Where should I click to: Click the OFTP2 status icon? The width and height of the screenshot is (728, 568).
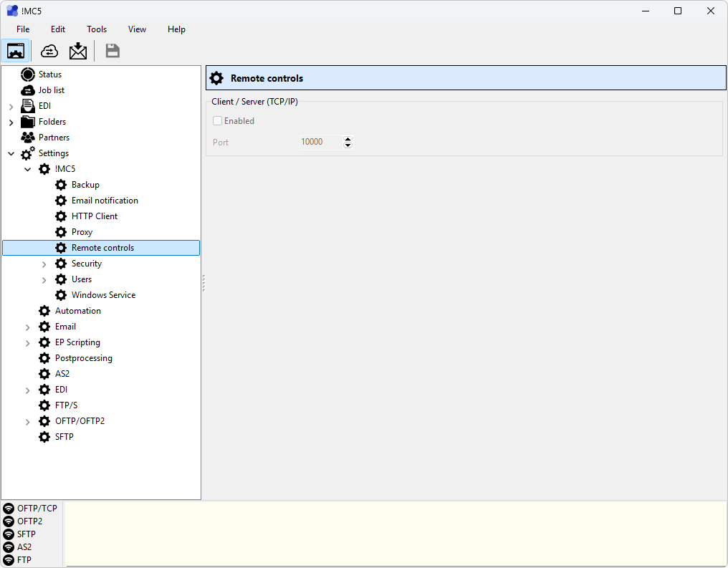(9, 521)
